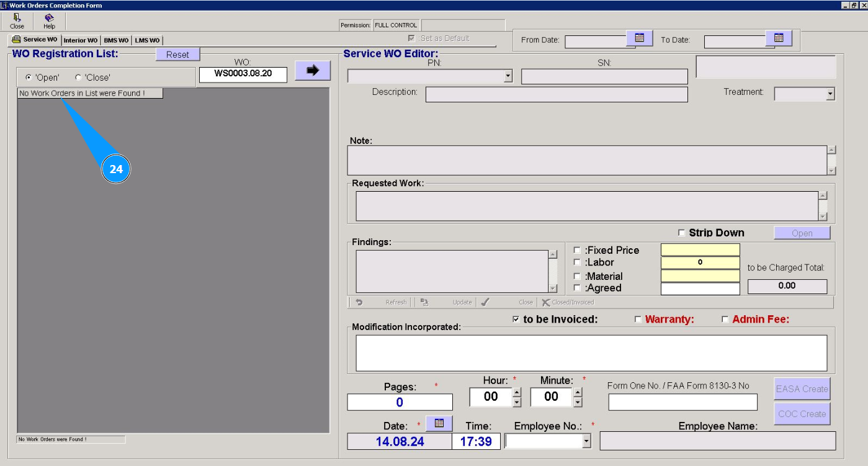Switch to the Interior WO tab
The image size is (868, 466).
click(81, 40)
